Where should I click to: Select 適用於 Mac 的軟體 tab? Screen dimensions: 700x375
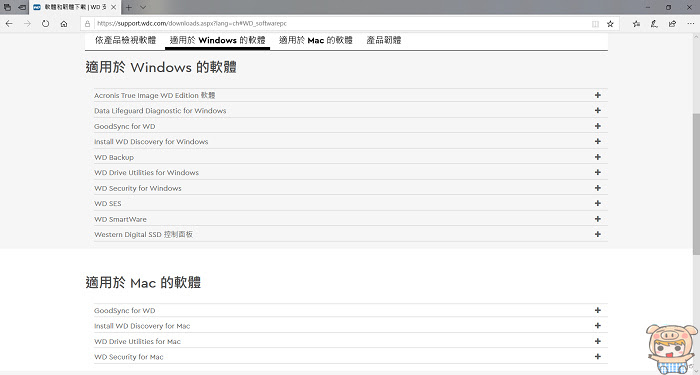coord(316,40)
